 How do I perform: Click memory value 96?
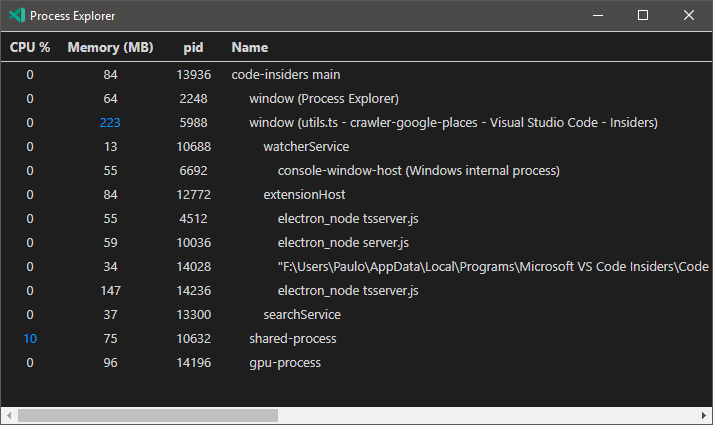[110, 363]
